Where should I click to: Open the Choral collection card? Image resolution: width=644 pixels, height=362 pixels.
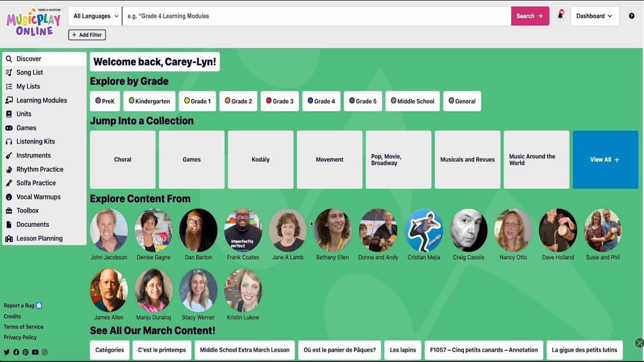click(x=123, y=159)
